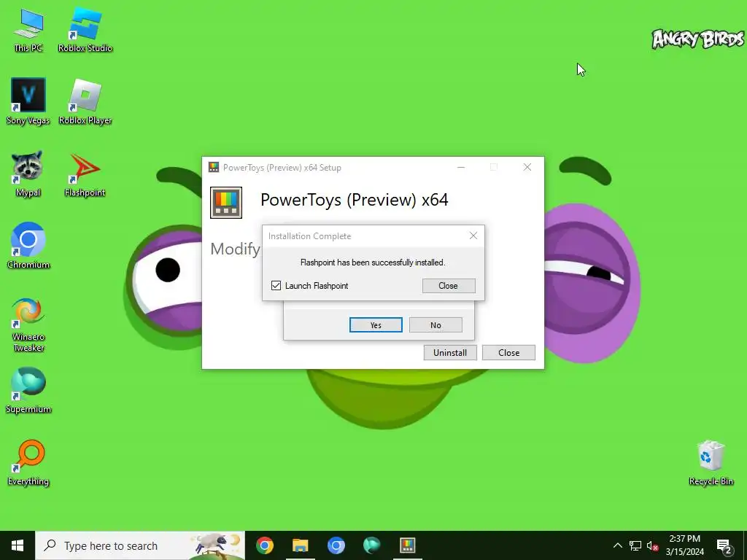Uncheck the Launch Flashpoint checkbox

[x=276, y=285]
